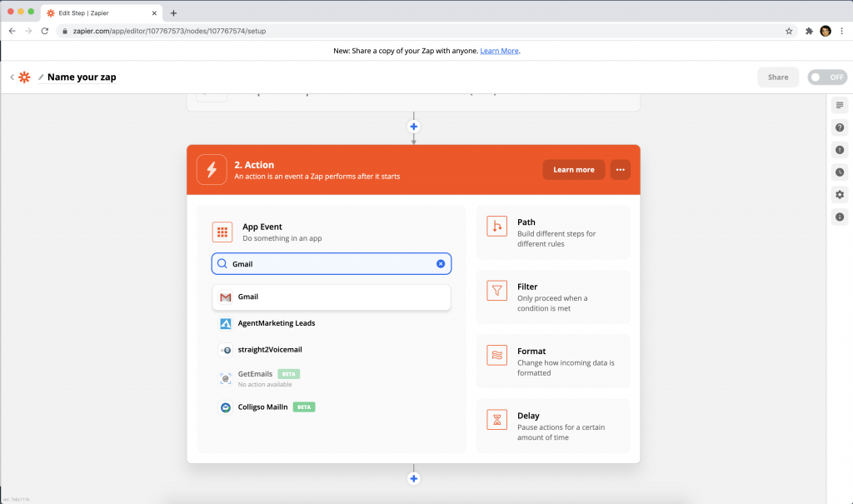Click the Zapier logo icon
The width and height of the screenshot is (853, 504).
coord(24,77)
